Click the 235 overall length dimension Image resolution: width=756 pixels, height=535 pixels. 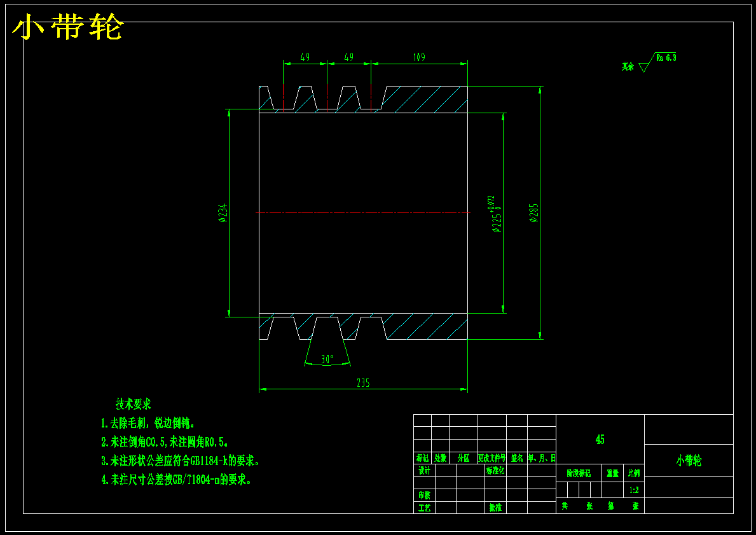point(363,383)
